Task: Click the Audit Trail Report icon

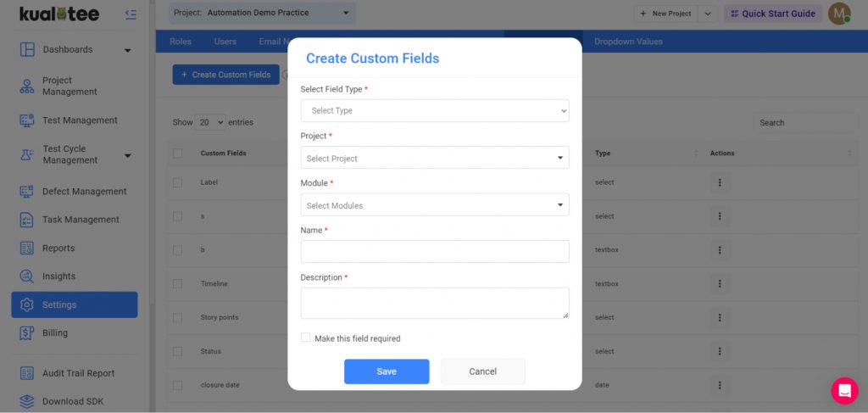Action: [x=26, y=373]
